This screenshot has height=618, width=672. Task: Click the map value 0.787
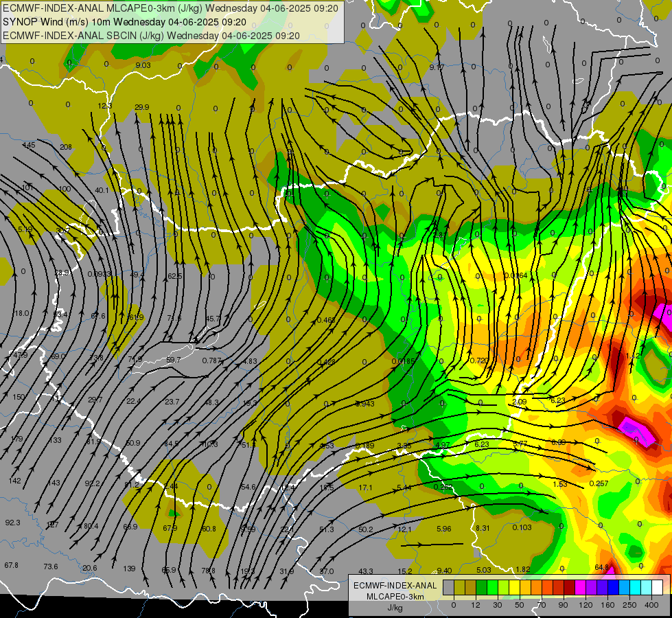pos(211,360)
